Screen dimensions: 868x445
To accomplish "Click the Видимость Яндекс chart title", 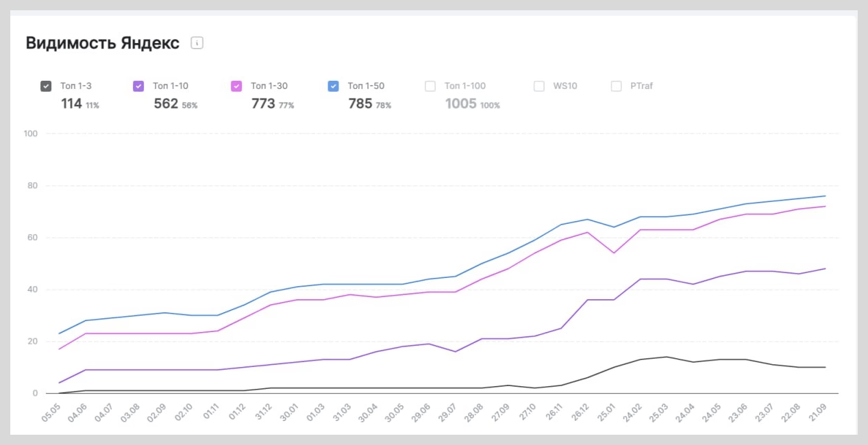I will 103,43.
